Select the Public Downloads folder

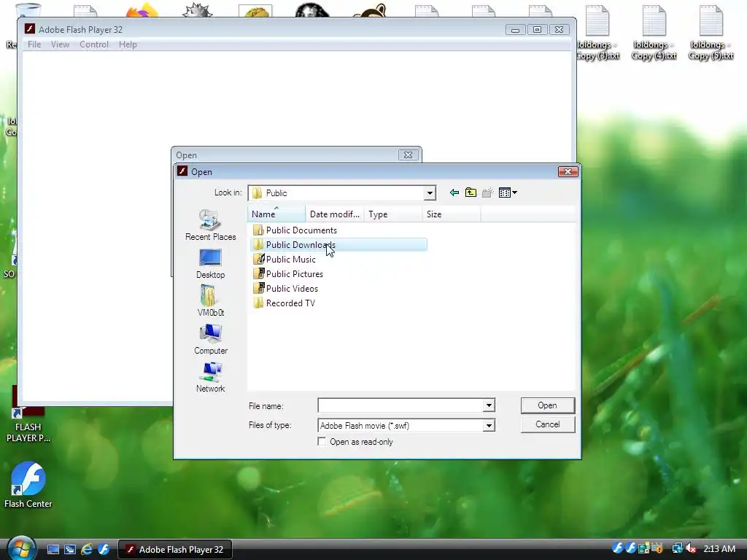338,245
